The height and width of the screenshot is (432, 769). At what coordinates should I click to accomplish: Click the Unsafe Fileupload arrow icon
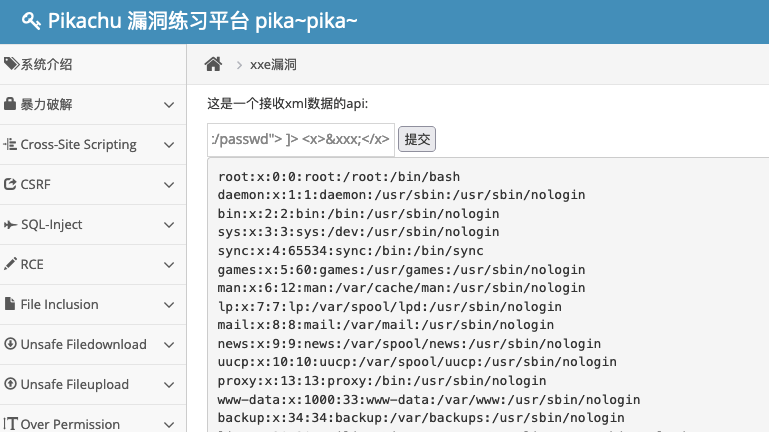[x=10, y=384]
